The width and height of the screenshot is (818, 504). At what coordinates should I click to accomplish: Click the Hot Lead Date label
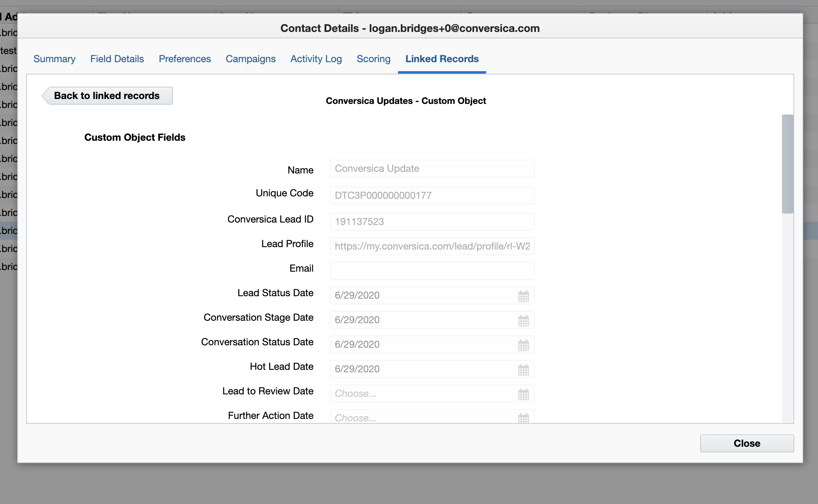(282, 367)
